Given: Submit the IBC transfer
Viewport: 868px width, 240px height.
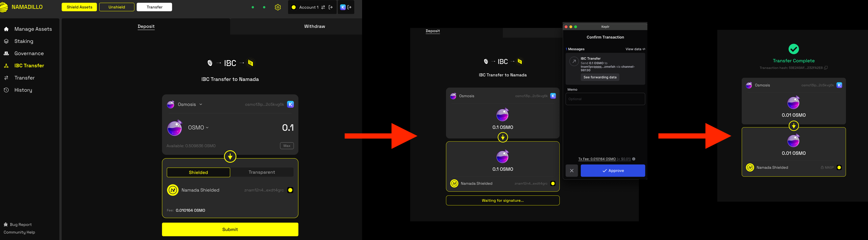Looking at the screenshot, I should click(230, 229).
